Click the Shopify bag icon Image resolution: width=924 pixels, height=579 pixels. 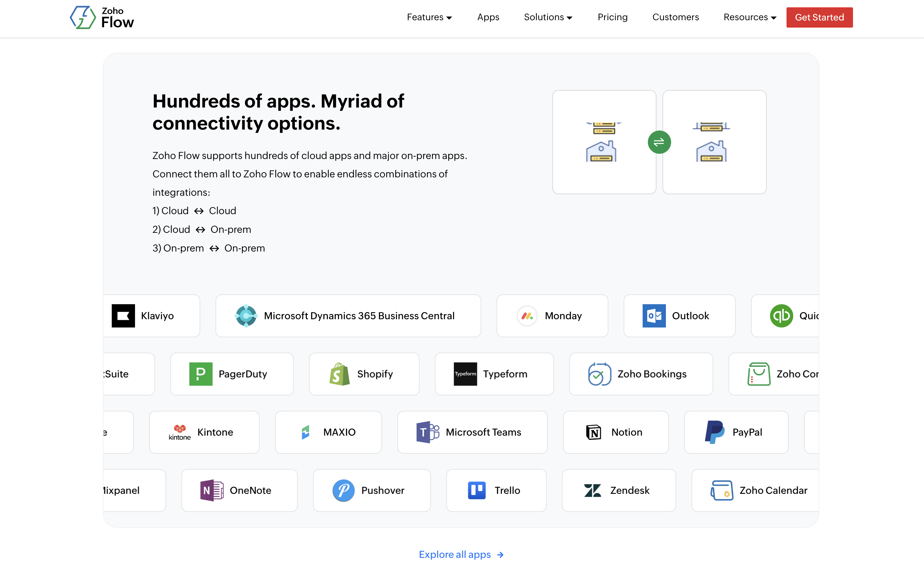(339, 374)
